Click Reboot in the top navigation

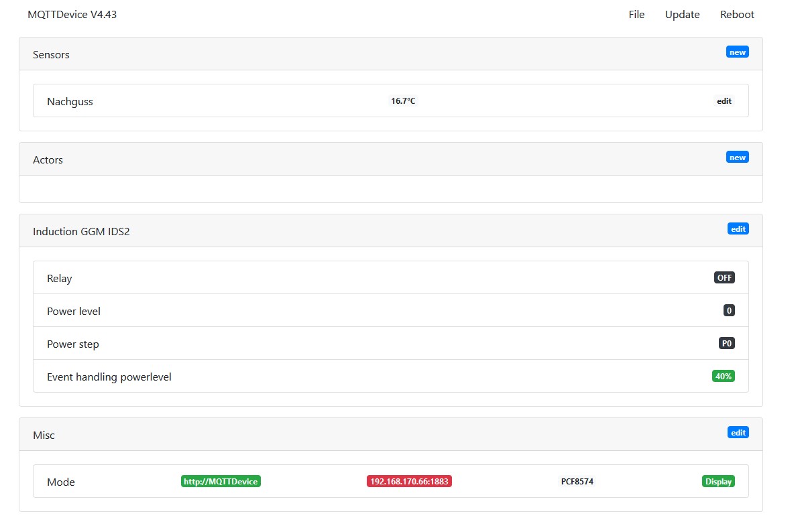point(737,15)
